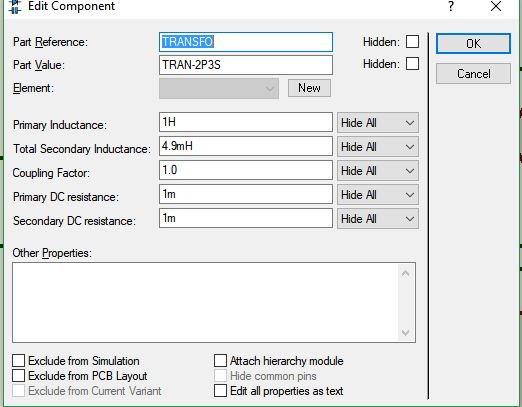Toggle Hidden checkbox for Part Value
The image size is (522, 407).
click(x=412, y=64)
